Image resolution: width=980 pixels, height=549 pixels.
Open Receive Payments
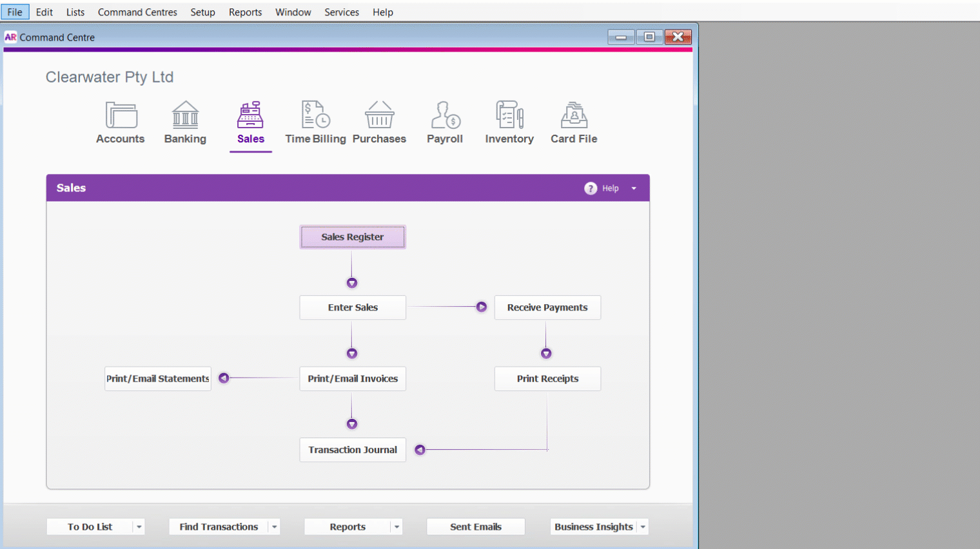547,307
